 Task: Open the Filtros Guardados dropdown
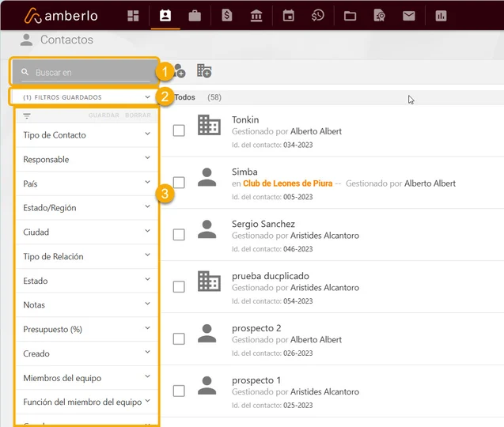pyautogui.click(x=85, y=97)
